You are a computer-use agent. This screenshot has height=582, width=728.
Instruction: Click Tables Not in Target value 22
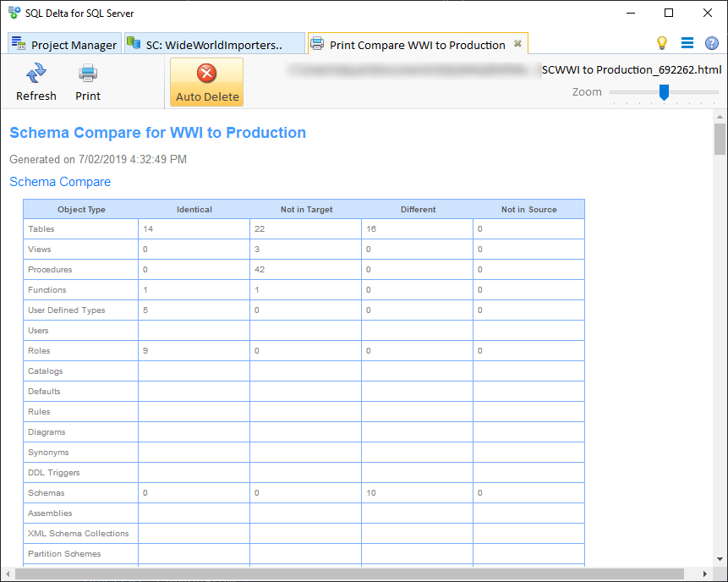[x=260, y=229]
